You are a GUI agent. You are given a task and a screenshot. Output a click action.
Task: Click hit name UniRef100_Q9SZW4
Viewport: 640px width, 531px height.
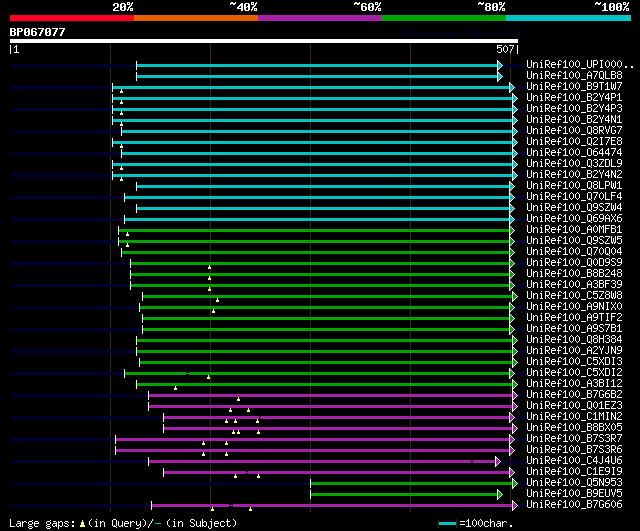pyautogui.click(x=574, y=208)
